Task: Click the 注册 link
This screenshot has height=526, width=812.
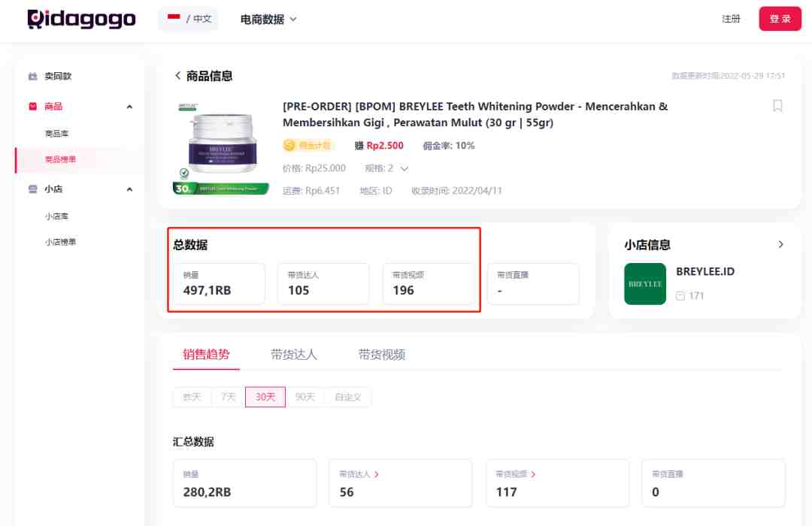Action: point(731,19)
